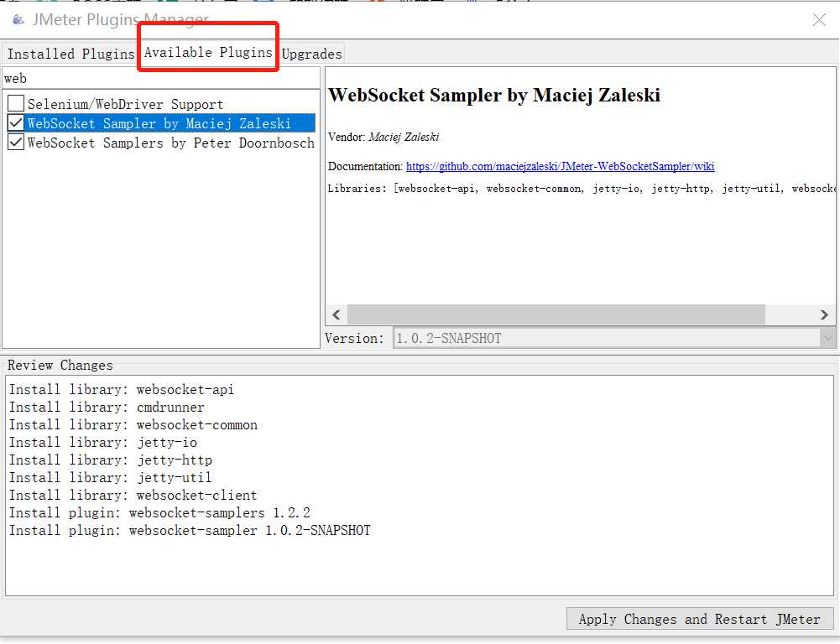This screenshot has width=840, height=644.
Task: Click 'Install library: websocket-common' line
Action: (x=133, y=424)
